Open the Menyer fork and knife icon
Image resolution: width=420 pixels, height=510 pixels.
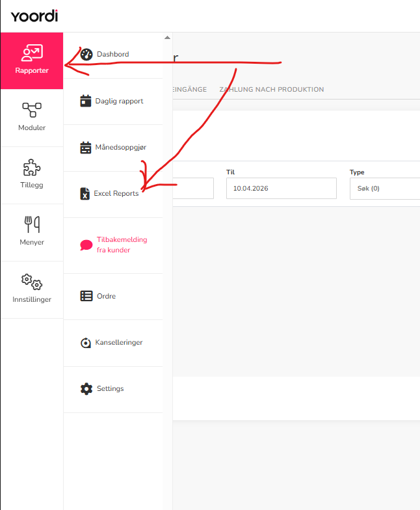pos(32,224)
